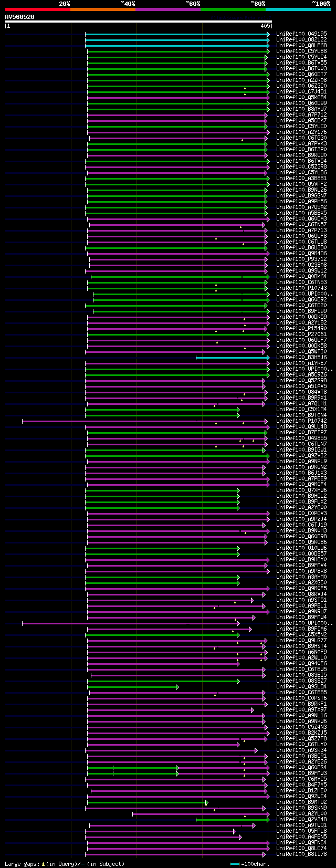Image resolution: width=336 pixels, height=868 pixels.
Task: Click the cyan alignment bar for UniRef100_B3H5J6
Action: tap(232, 358)
